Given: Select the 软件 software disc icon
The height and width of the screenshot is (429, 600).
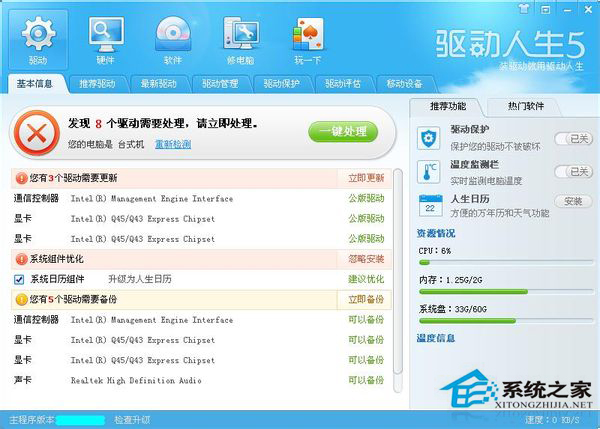Looking at the screenshot, I should click(x=173, y=35).
